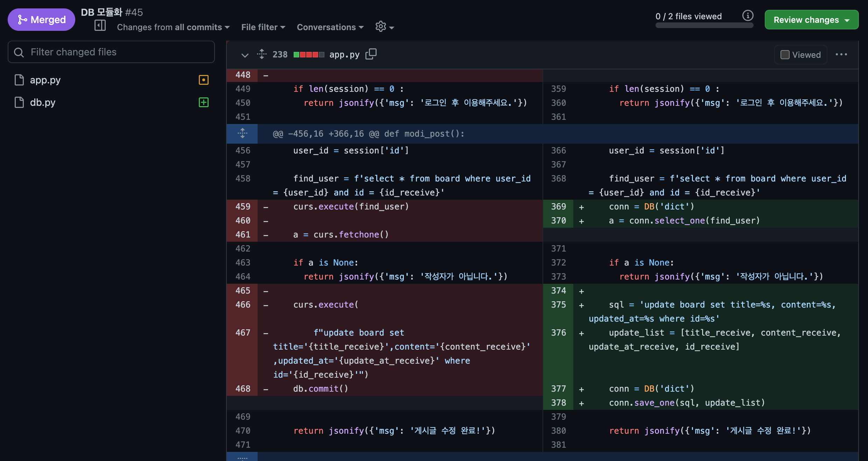This screenshot has width=868, height=461.
Task: Open the Conversations dropdown
Action: click(330, 27)
